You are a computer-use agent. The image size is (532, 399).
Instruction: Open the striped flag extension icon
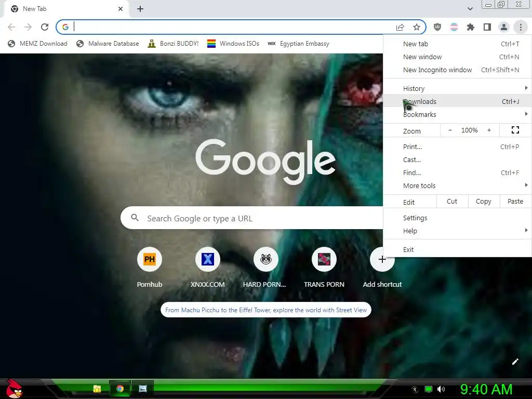click(x=454, y=27)
